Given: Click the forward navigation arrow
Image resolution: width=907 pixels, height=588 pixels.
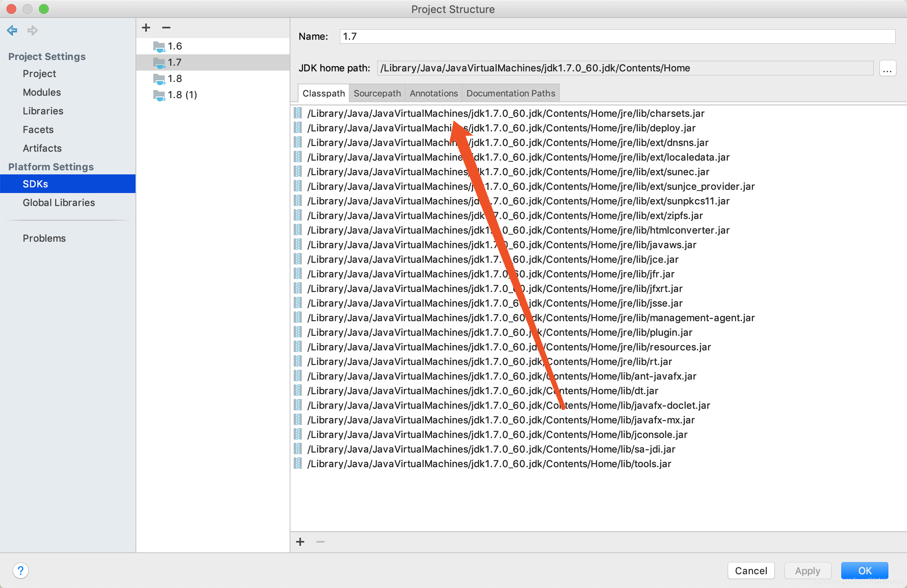Looking at the screenshot, I should [32, 30].
